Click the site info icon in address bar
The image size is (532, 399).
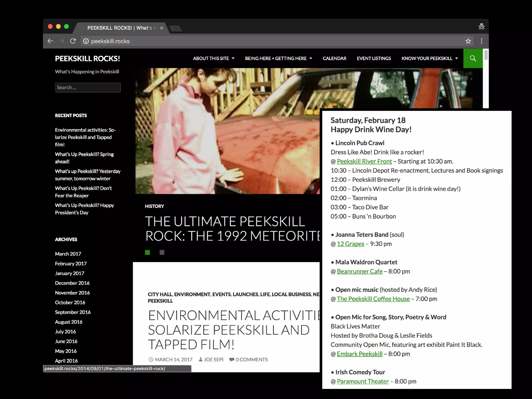[x=86, y=41]
